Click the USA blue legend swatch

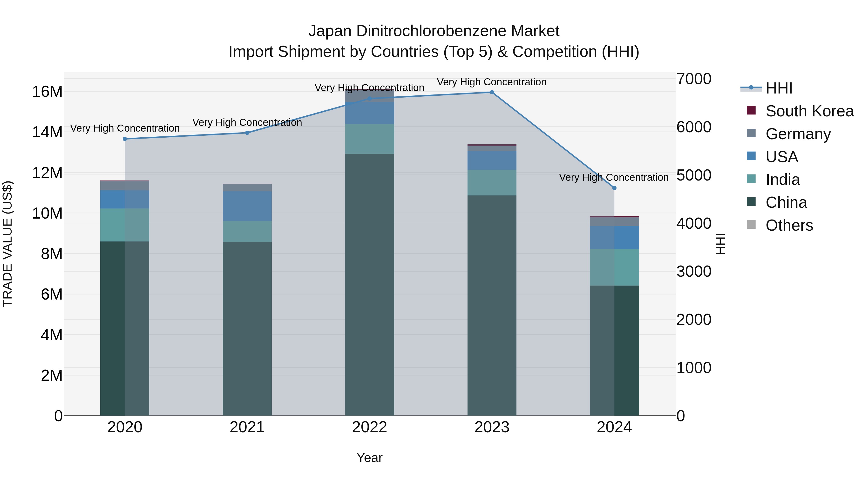[751, 156]
